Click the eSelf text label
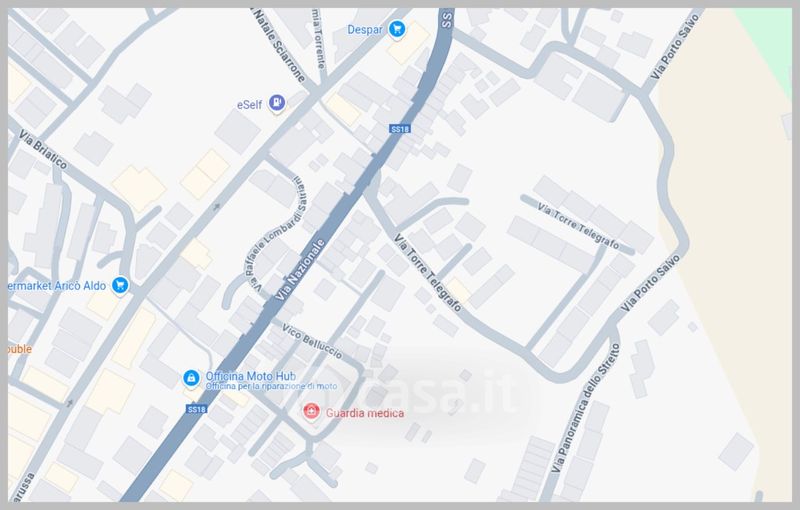 point(249,105)
